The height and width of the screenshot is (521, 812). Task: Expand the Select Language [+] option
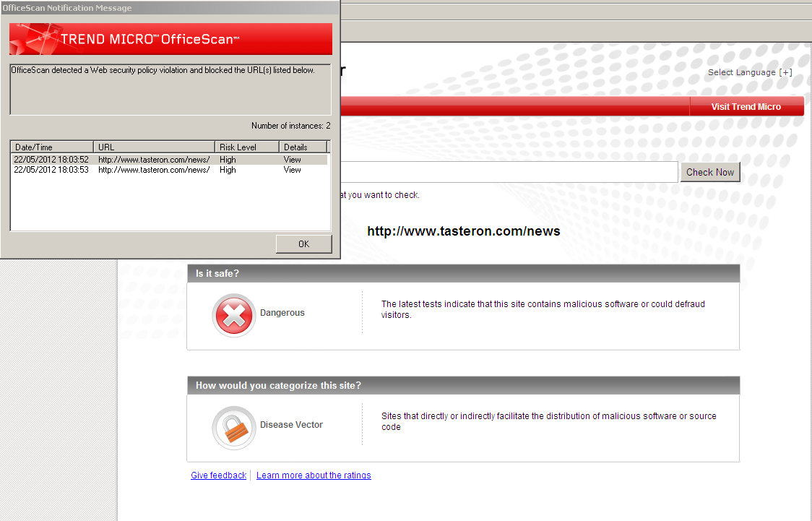[750, 72]
